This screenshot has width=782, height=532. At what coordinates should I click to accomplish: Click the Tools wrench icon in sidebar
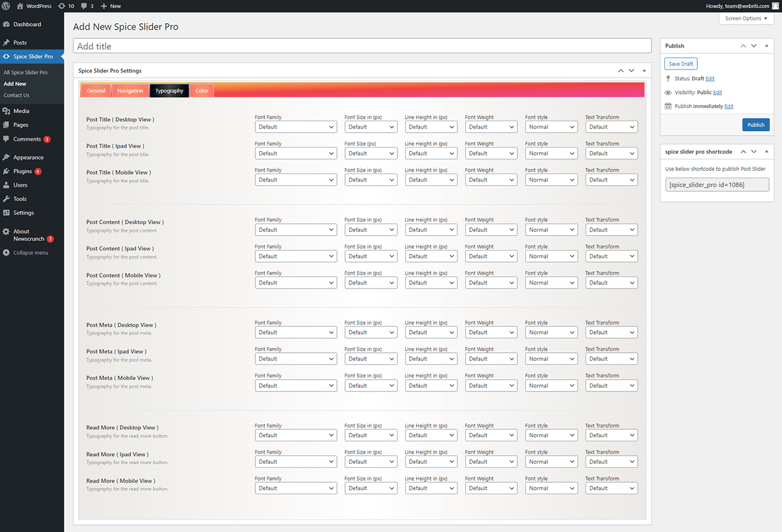coord(6,199)
